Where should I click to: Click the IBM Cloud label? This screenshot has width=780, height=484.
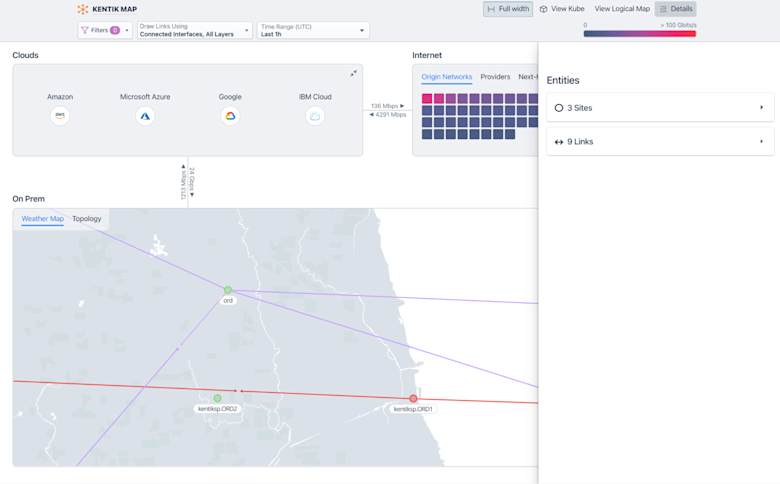(315, 97)
